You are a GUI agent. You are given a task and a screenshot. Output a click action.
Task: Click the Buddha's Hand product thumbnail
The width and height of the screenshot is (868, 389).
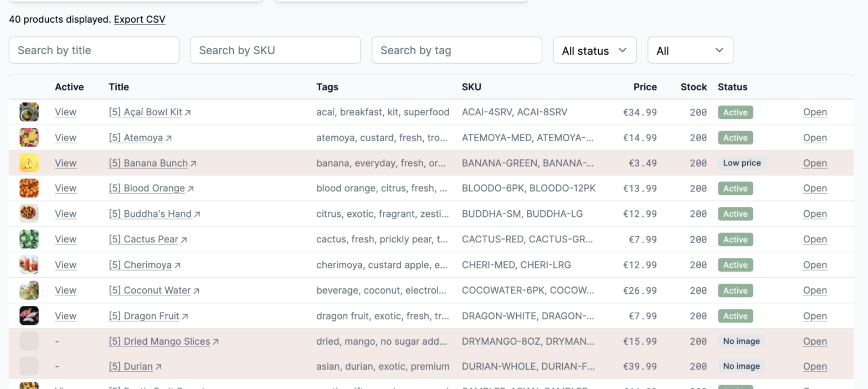point(29,214)
